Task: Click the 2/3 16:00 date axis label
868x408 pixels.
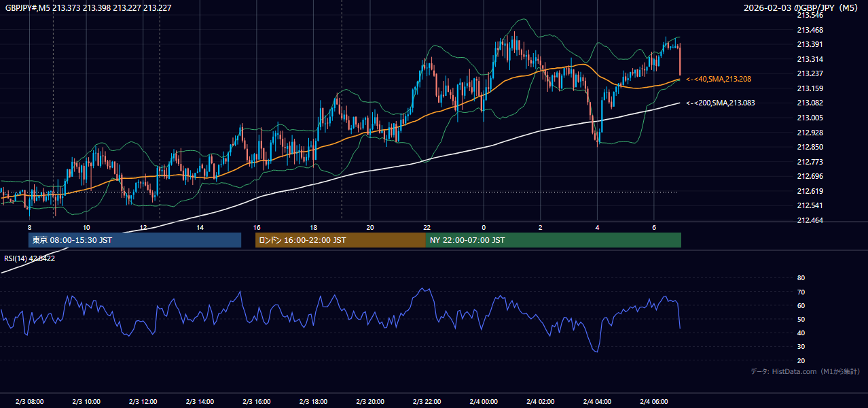Action: pos(257,402)
